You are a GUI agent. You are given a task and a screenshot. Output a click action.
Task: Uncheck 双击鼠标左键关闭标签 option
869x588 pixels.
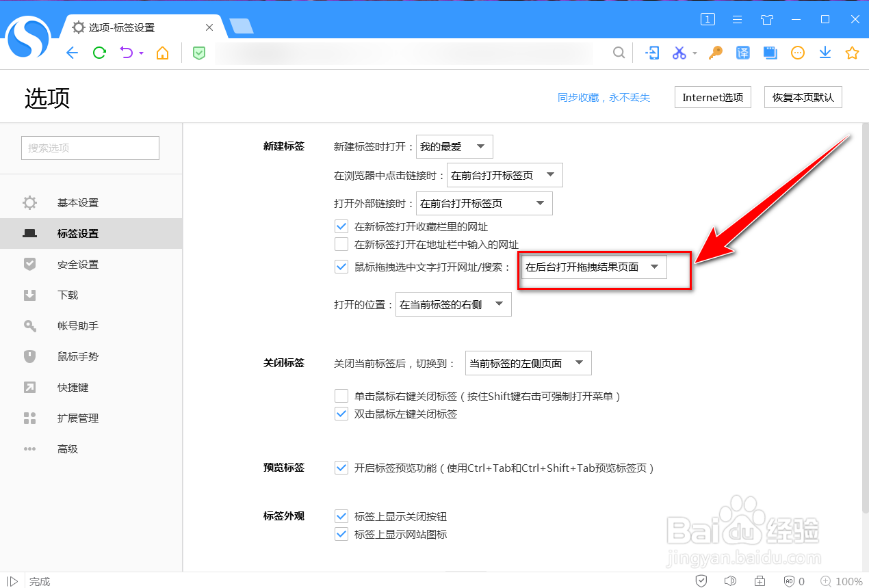coord(341,414)
